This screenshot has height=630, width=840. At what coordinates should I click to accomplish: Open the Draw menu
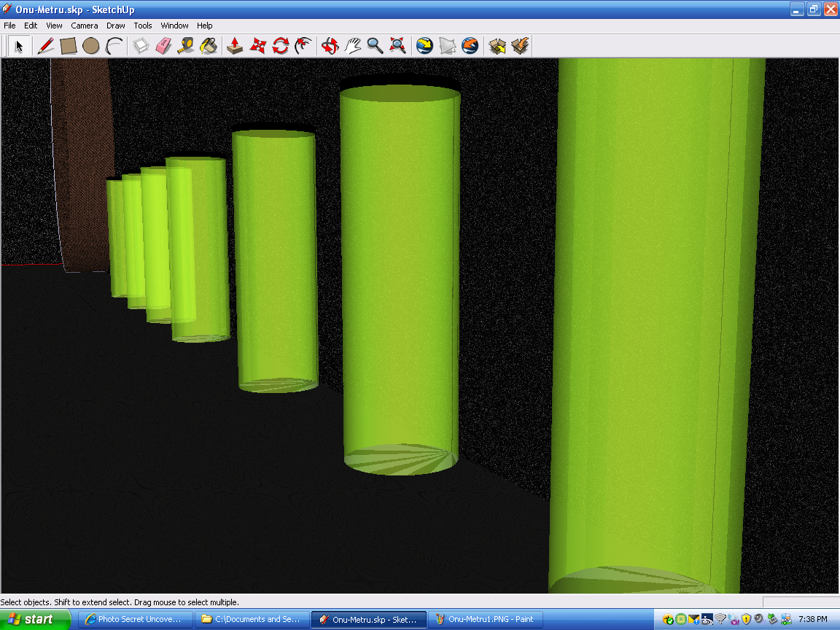(x=116, y=26)
